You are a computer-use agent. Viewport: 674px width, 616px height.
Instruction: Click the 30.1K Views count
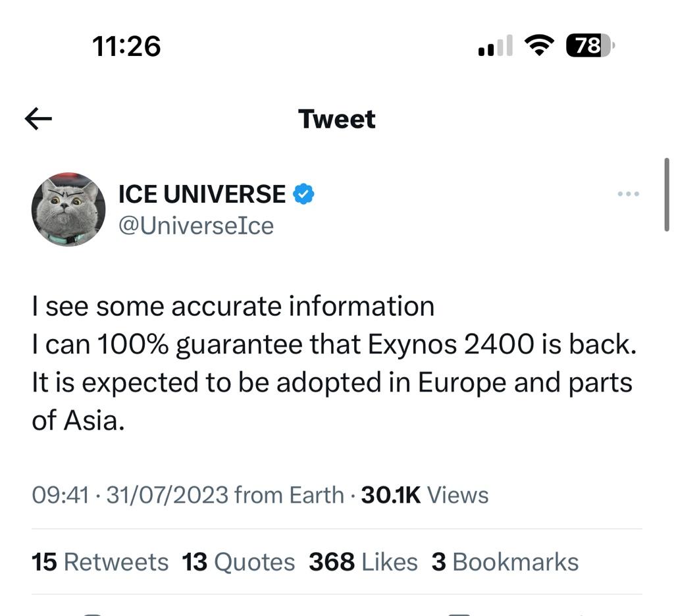click(425, 495)
